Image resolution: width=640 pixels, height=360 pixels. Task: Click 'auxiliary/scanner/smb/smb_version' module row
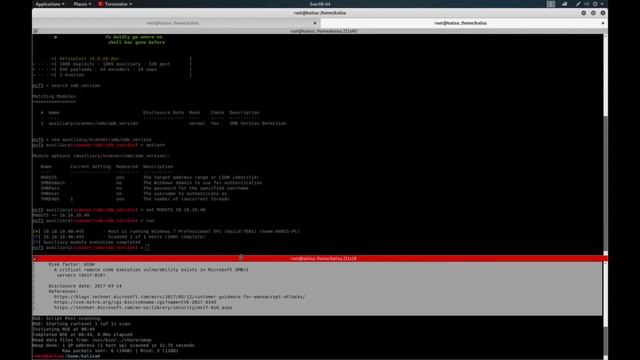point(163,123)
